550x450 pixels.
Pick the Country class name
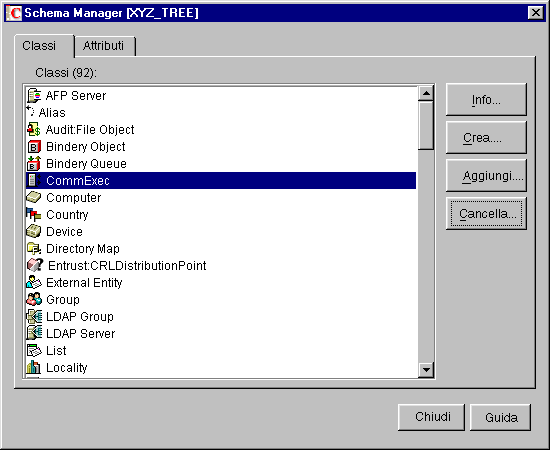coord(67,215)
